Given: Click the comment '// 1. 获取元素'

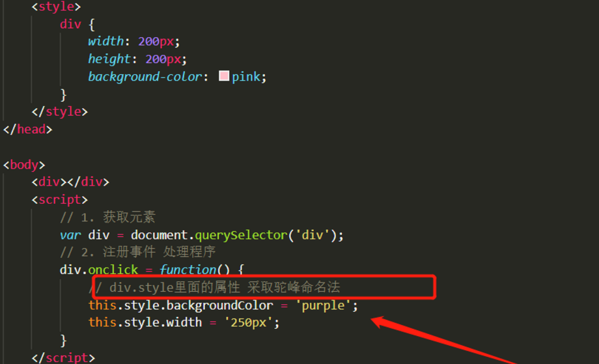Looking at the screenshot, I should pos(107,217).
